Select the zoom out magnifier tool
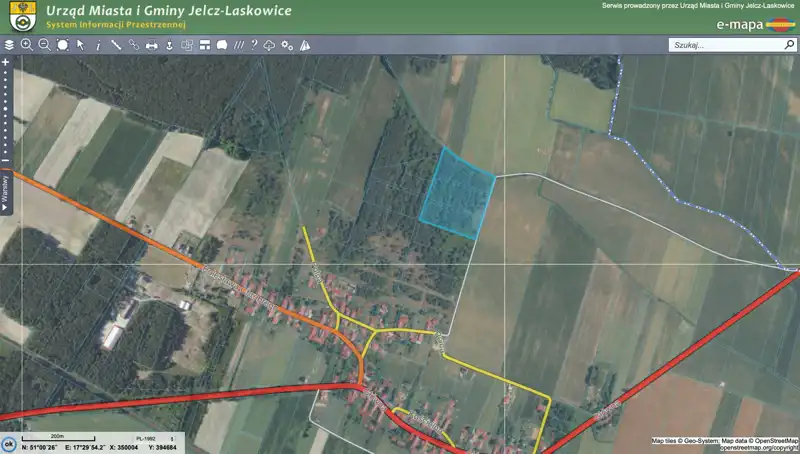 tap(45, 45)
